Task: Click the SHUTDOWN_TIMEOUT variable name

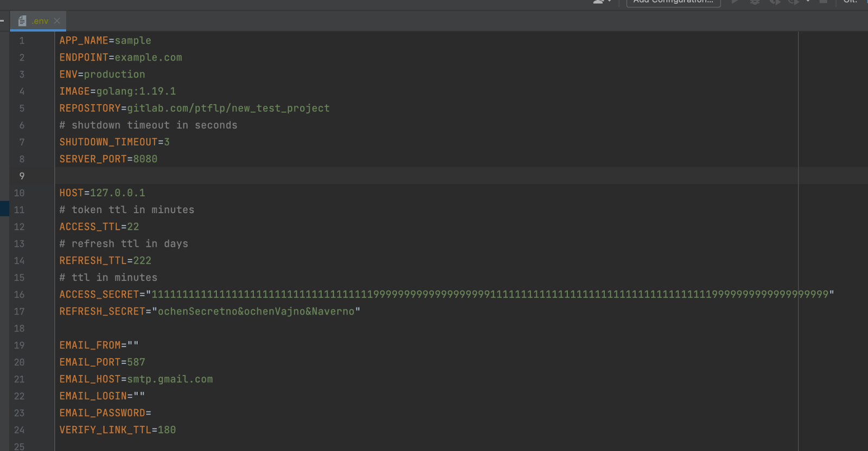Action: pos(108,142)
